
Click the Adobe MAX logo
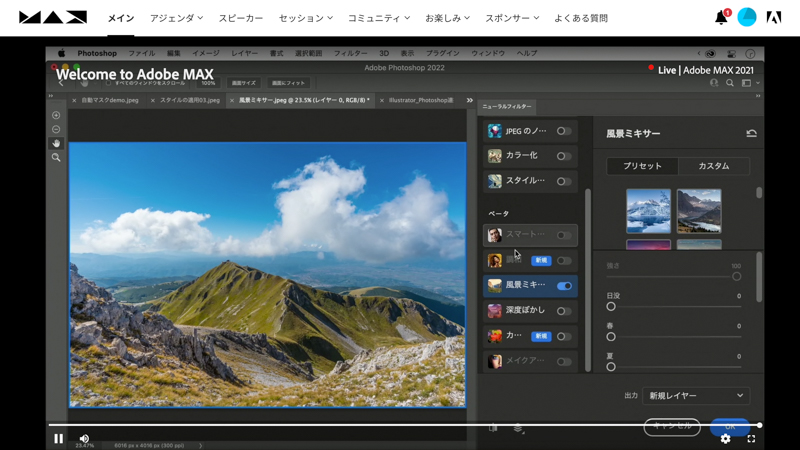[x=53, y=18]
